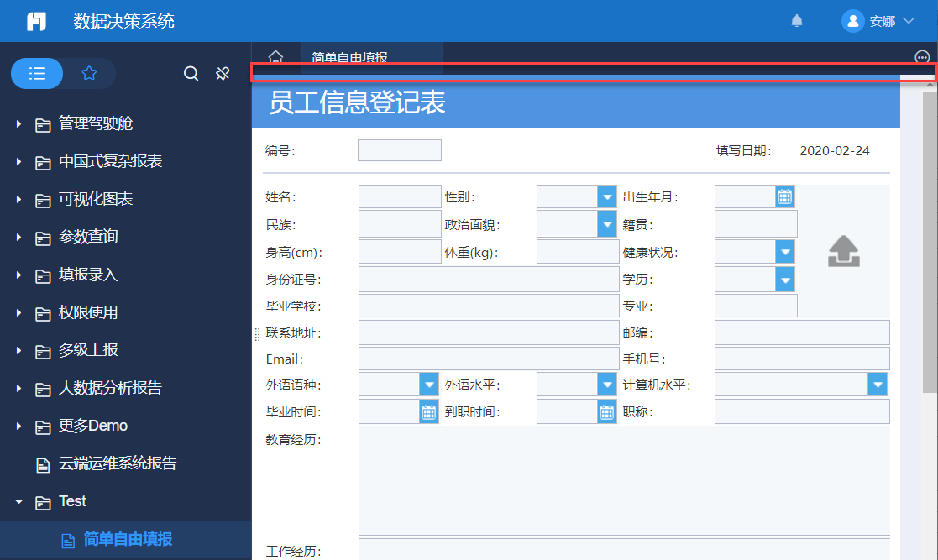Click the 职称 input field
The width and height of the screenshot is (938, 560).
point(802,411)
